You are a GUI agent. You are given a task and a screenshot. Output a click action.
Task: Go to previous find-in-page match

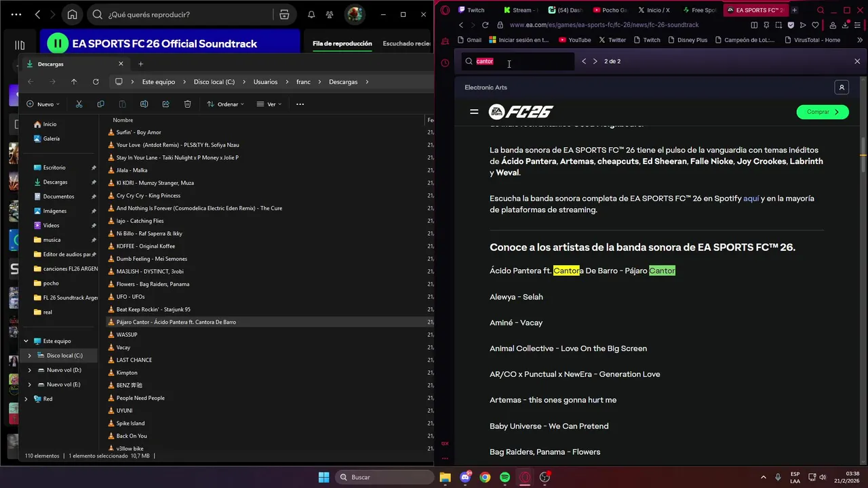[x=584, y=61]
